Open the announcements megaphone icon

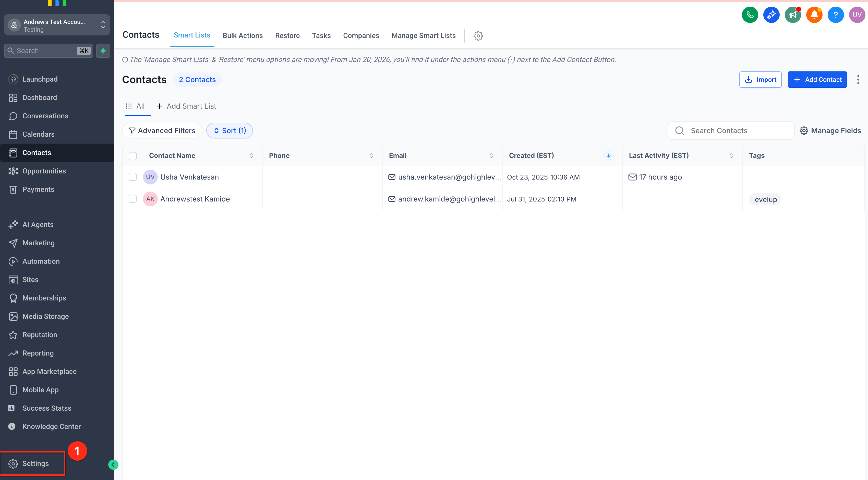(792, 15)
